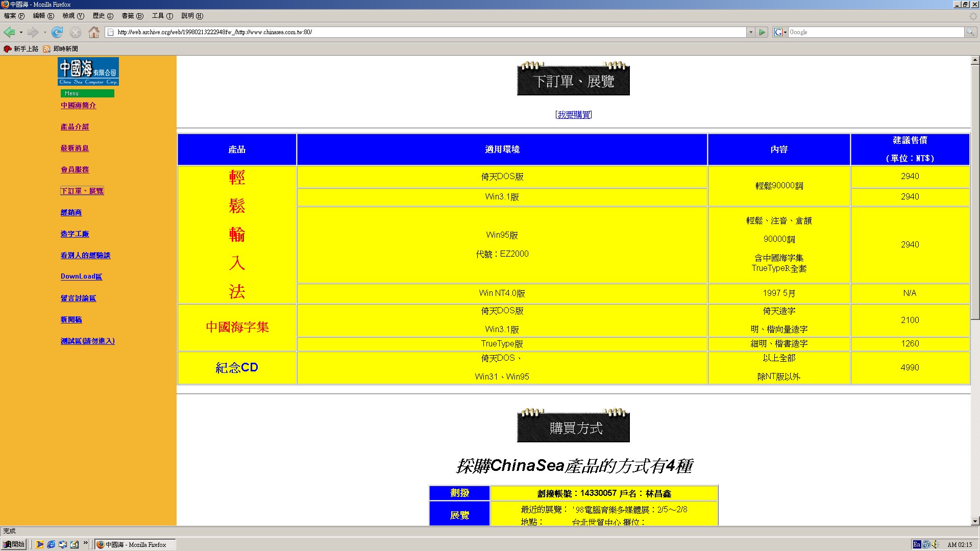Screen dimensions: 980x551
Task: Click the search magnifier icon
Action: coord(970,32)
